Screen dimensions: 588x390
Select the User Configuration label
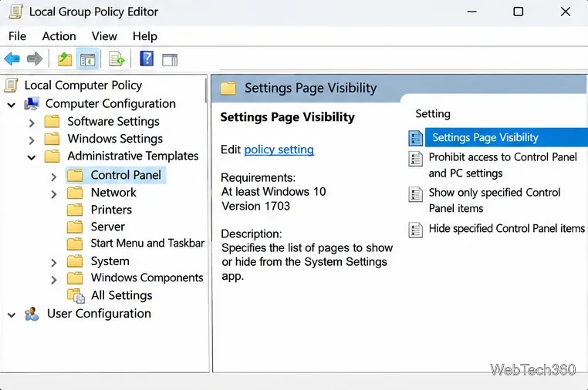[x=99, y=314]
